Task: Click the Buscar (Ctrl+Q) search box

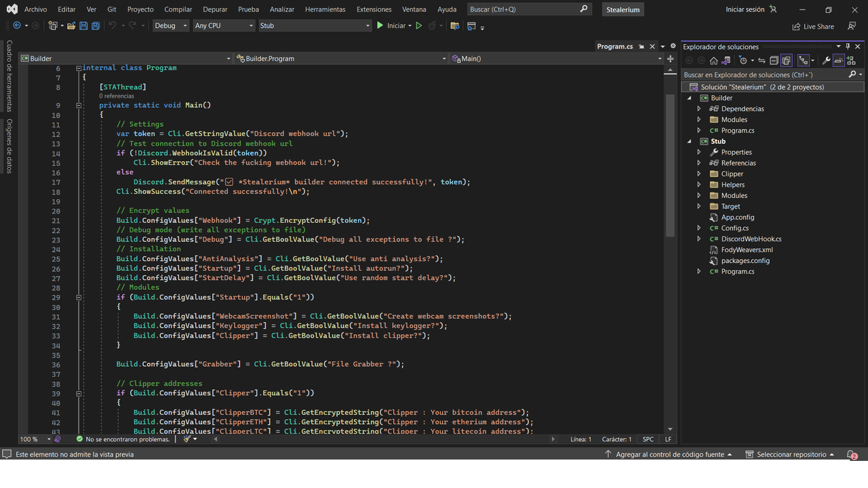Action: (x=529, y=9)
